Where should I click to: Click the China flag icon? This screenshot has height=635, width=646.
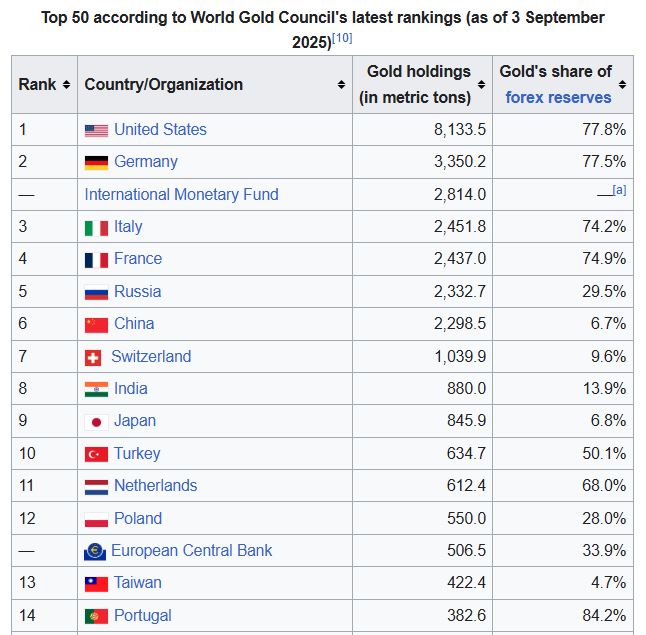pyautogui.click(x=96, y=325)
